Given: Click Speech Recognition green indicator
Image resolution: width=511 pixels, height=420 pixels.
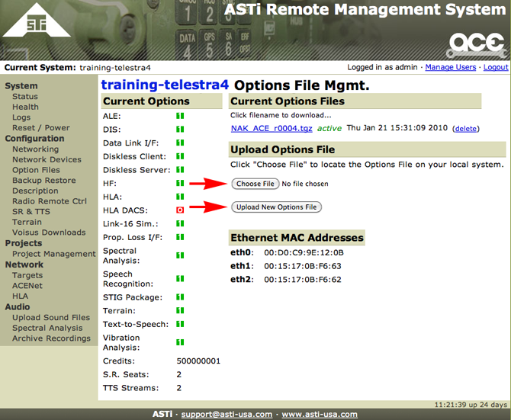Looking at the screenshot, I should click(180, 279).
